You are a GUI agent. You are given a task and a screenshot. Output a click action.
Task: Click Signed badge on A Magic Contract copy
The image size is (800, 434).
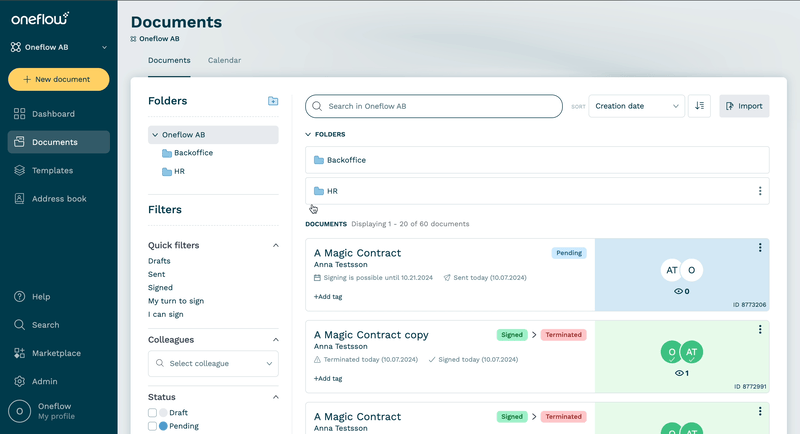(x=512, y=335)
